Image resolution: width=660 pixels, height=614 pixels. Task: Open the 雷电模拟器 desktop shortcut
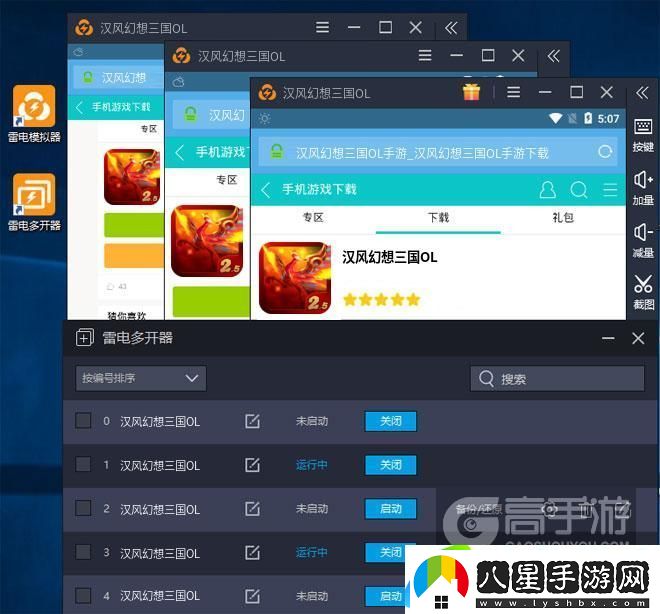(x=34, y=113)
